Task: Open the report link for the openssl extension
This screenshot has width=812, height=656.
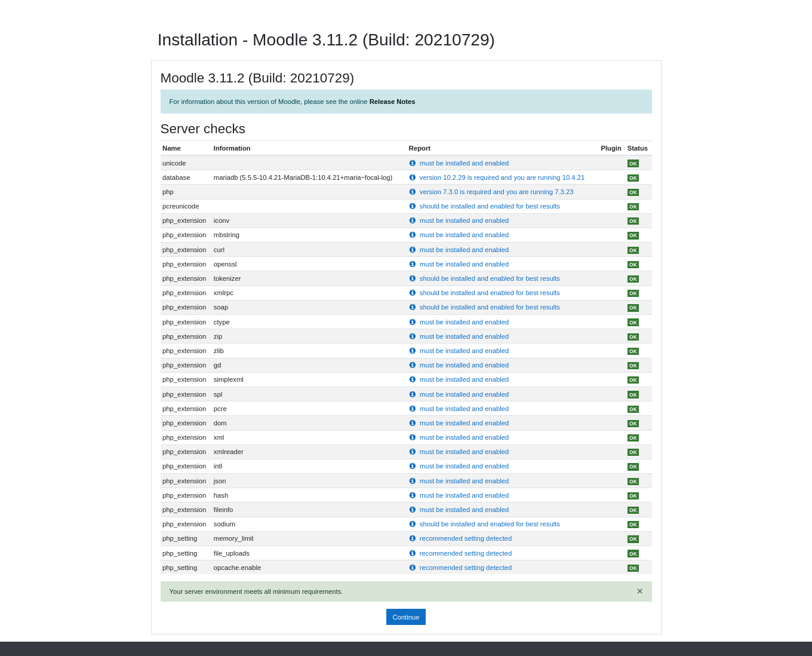Action: [464, 264]
